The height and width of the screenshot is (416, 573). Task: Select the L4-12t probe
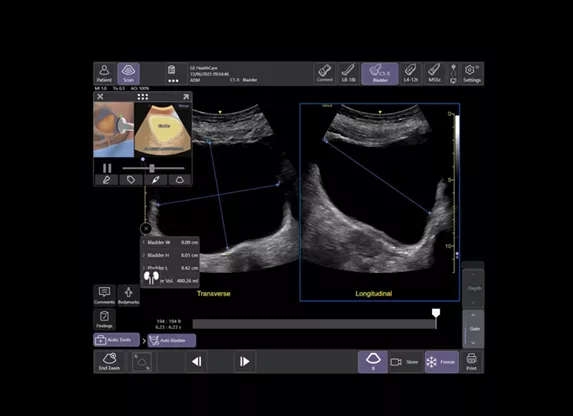point(411,73)
